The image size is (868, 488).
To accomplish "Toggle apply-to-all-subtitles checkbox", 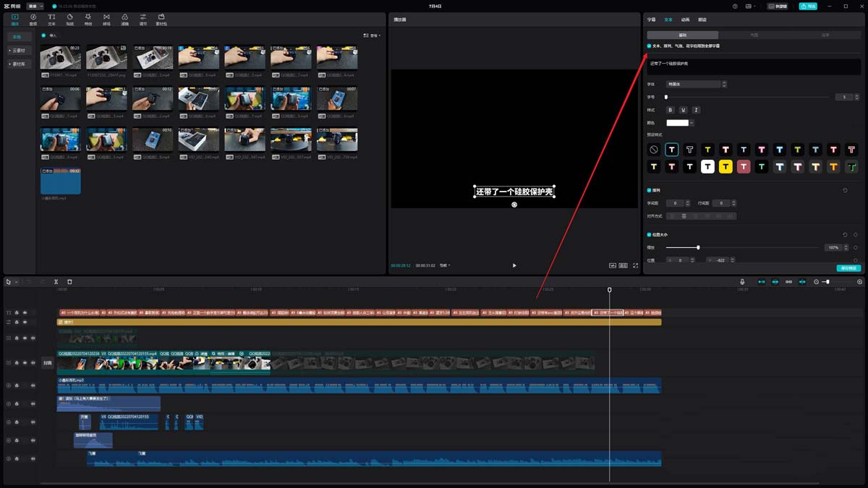I will tap(649, 46).
